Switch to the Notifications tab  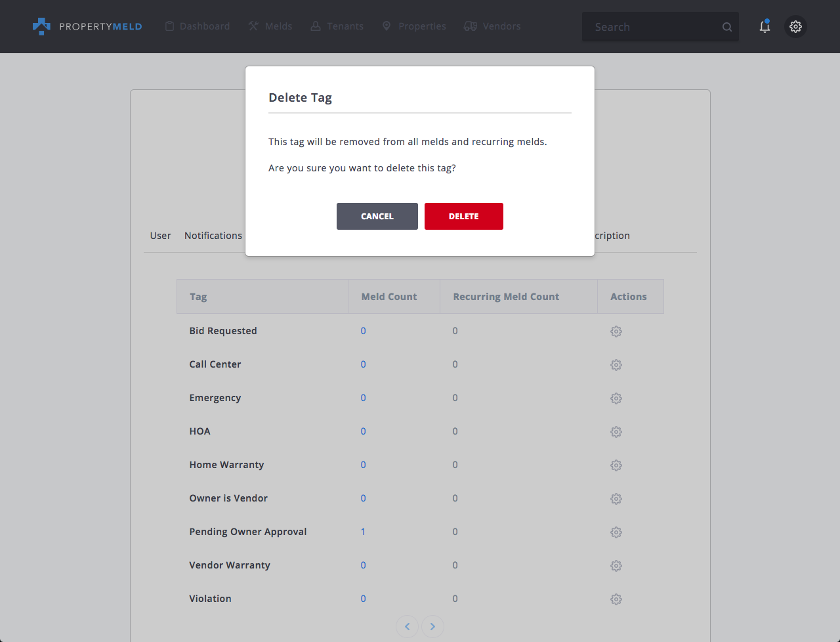coord(213,236)
